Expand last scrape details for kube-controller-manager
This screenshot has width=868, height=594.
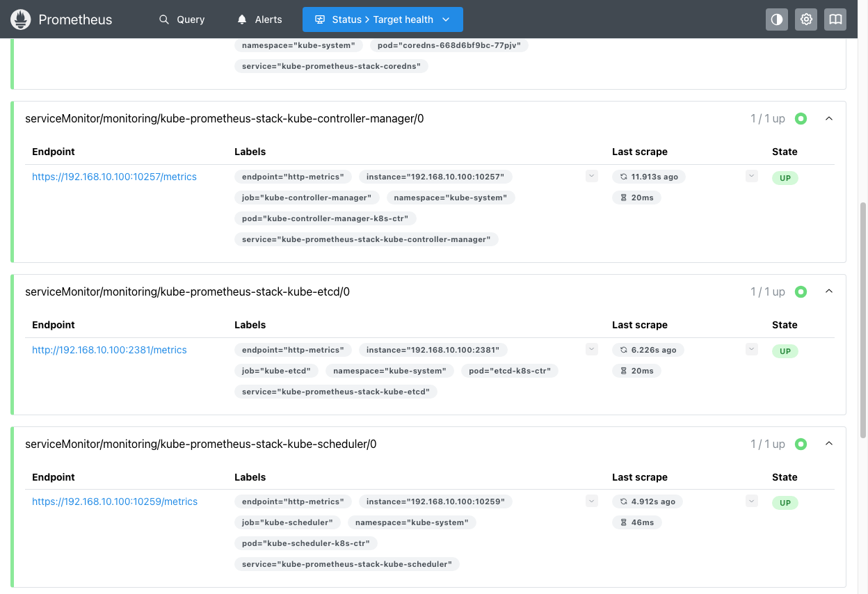click(751, 176)
